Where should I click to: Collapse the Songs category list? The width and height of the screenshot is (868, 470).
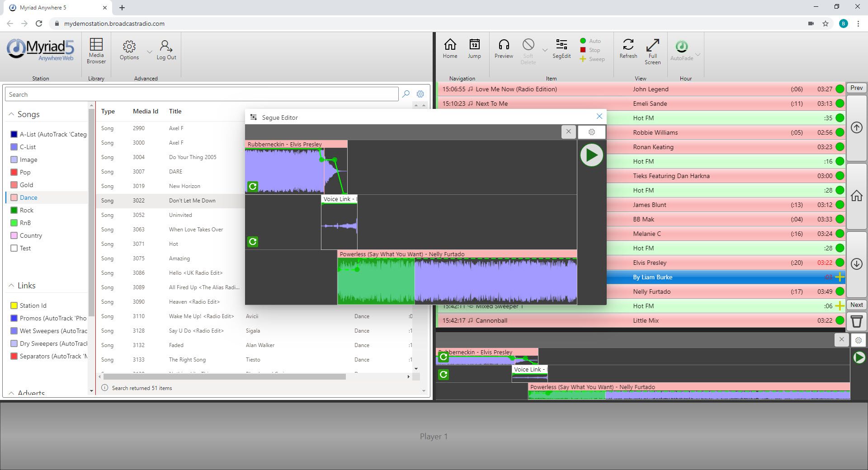11,115
